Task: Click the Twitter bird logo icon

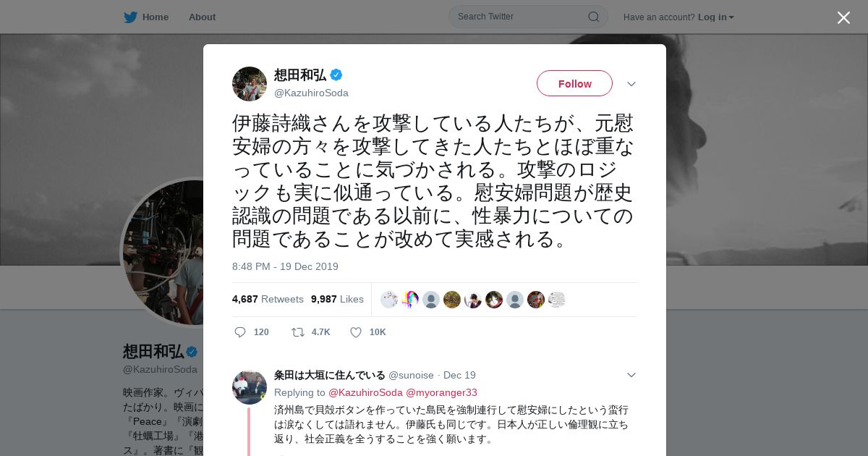Action: (130, 17)
